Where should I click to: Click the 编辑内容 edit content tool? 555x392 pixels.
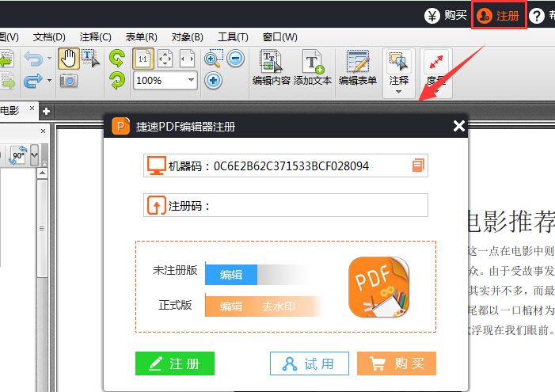pos(272,68)
